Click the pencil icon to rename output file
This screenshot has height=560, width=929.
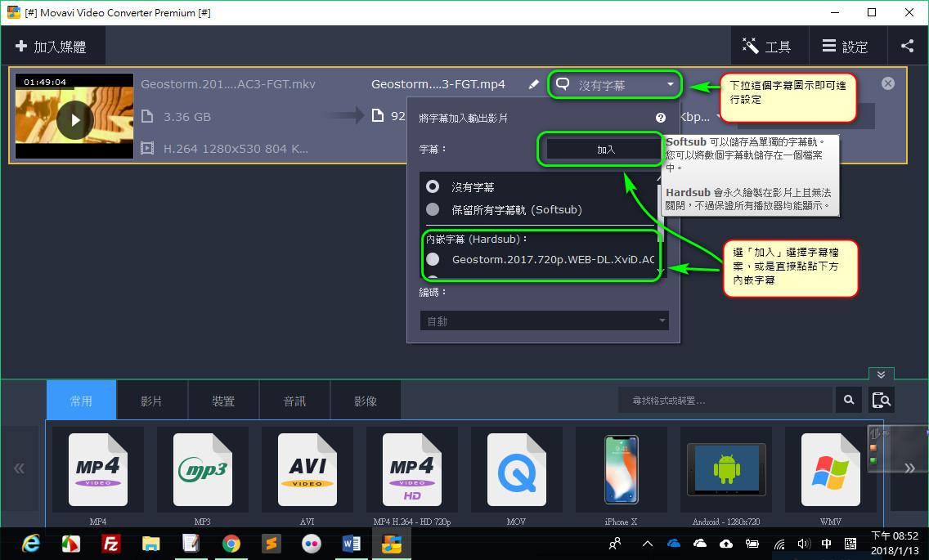pos(533,85)
